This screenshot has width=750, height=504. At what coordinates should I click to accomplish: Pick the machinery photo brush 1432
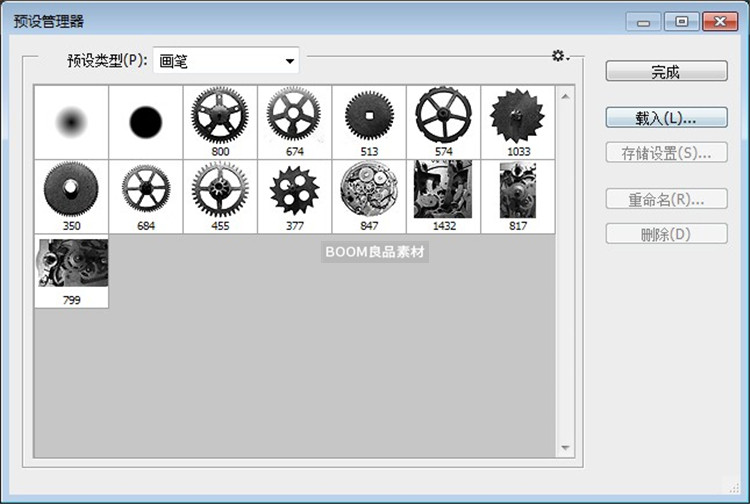[x=443, y=191]
